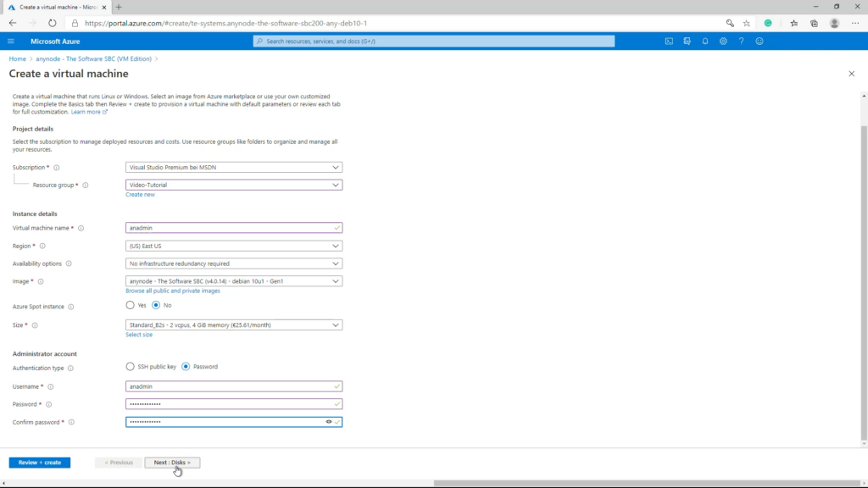Click the browser refresh icon
Viewport: 868px width, 488px height.
point(52,23)
